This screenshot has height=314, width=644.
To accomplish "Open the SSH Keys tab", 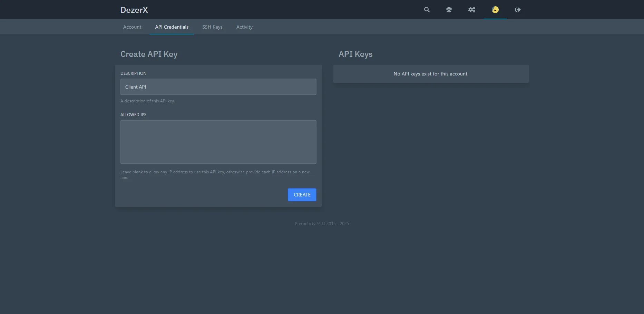I will [x=212, y=27].
